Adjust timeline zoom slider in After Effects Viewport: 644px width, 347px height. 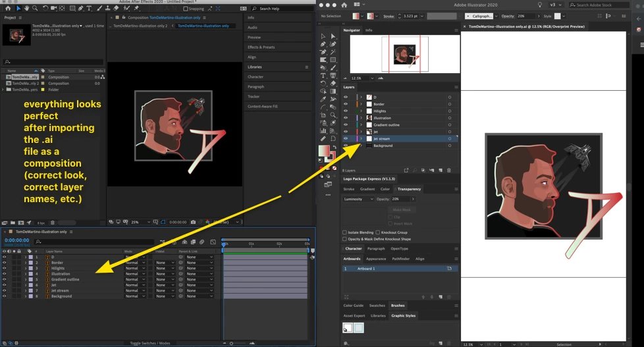231,343
